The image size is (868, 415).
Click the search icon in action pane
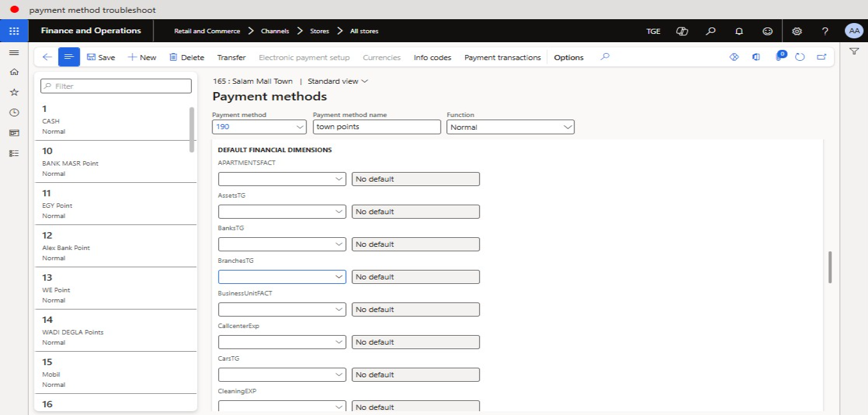tap(605, 56)
